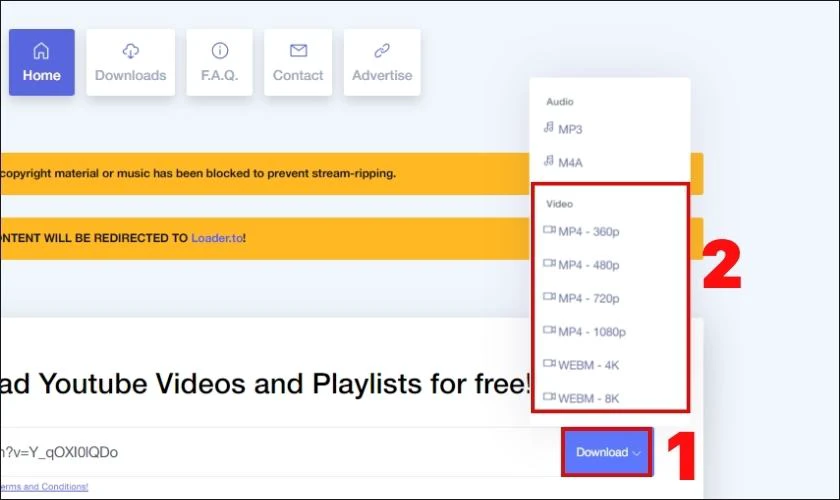This screenshot has width=840, height=500.
Task: Click the house icon above Home
Action: (x=41, y=51)
